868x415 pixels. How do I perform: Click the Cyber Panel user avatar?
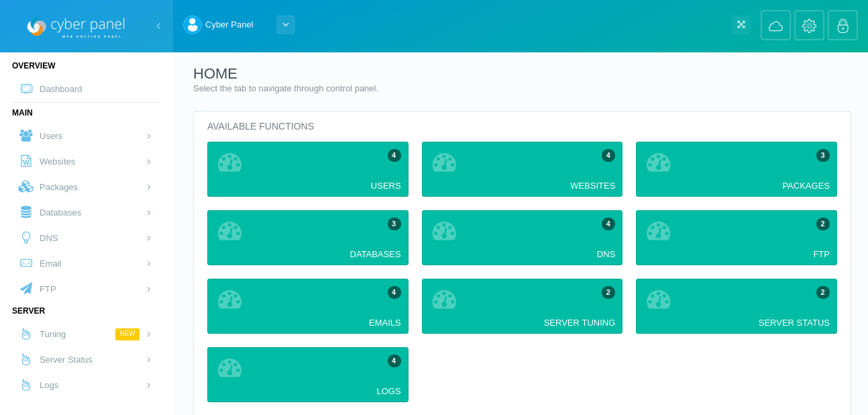tap(193, 25)
